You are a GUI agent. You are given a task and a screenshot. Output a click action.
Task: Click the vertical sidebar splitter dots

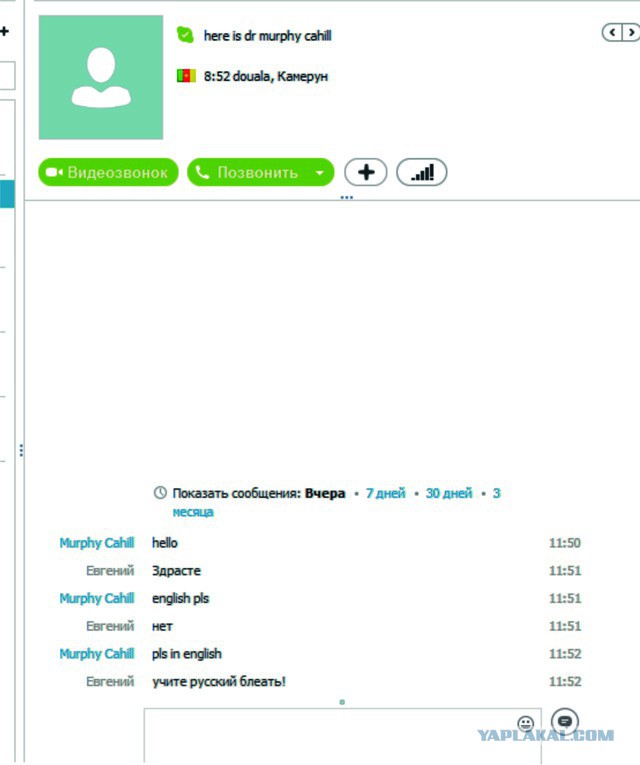click(x=21, y=450)
